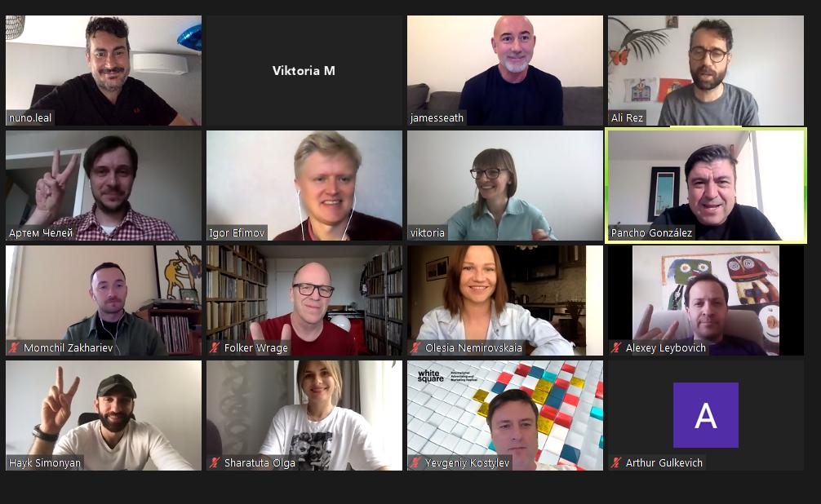Click the Hayk Simonyan name label
This screenshot has height=504, width=821.
(x=45, y=462)
